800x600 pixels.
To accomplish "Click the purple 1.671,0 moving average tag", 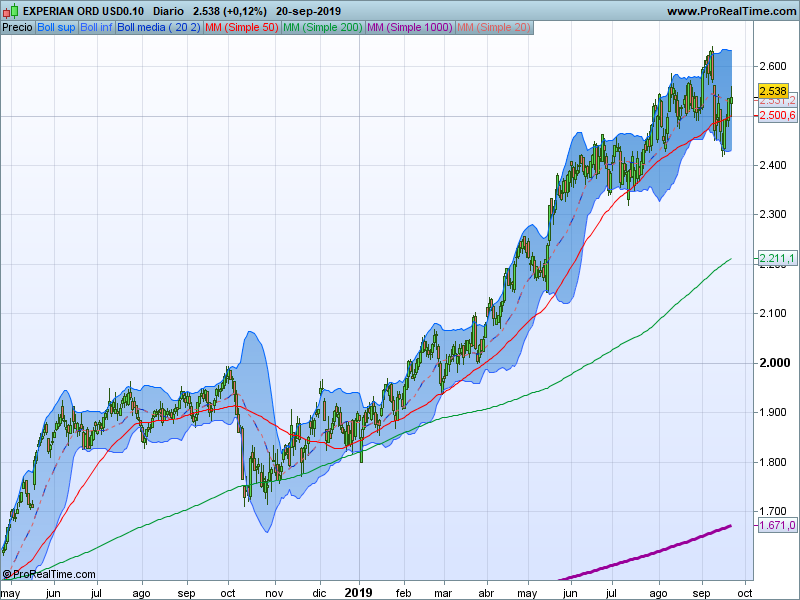I will (777, 525).
